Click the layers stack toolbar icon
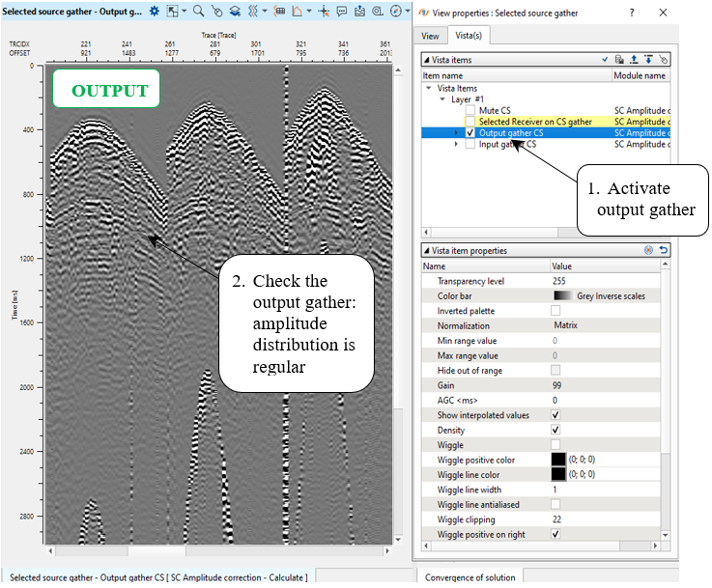This screenshot has height=588, width=712. tap(236, 13)
